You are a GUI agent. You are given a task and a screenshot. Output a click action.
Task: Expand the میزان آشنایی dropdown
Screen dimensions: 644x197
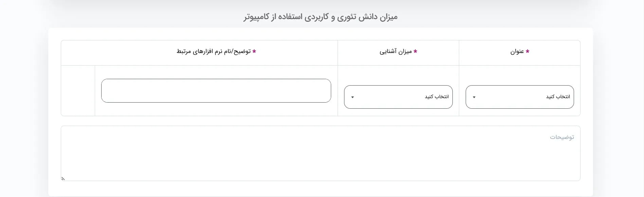(x=398, y=97)
